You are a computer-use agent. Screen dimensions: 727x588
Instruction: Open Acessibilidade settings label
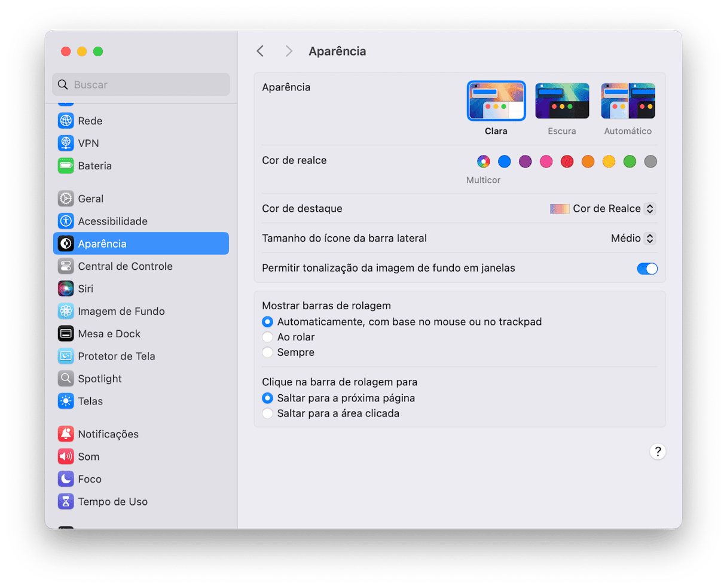113,221
